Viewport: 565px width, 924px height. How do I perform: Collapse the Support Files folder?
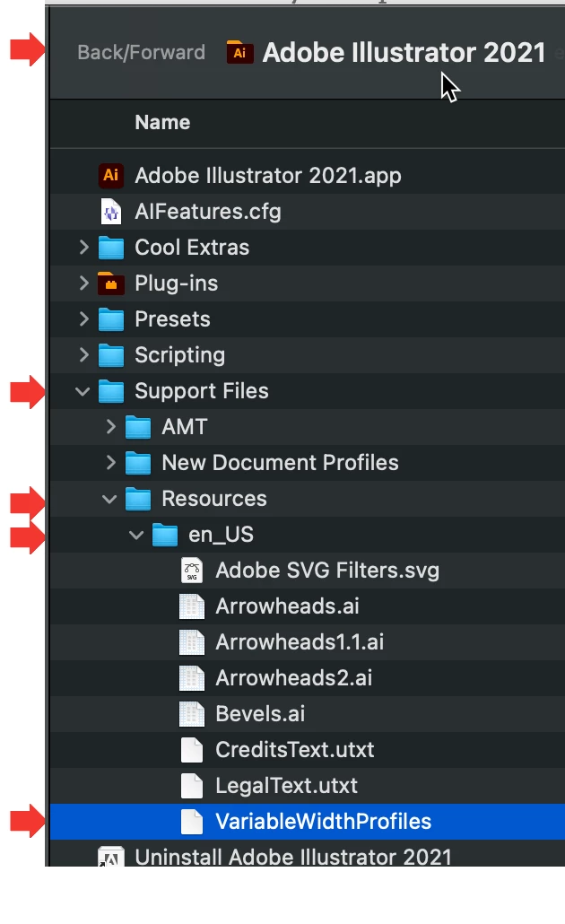(83, 391)
